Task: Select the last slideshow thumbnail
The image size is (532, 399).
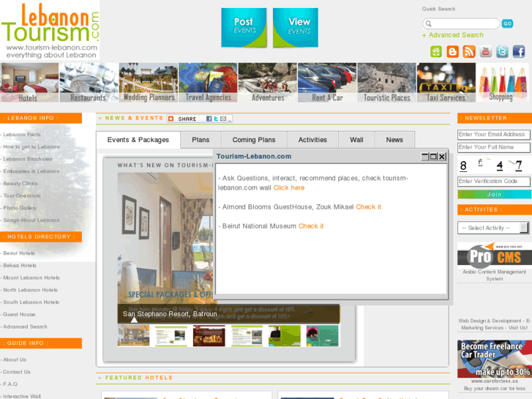Action: (x=322, y=336)
